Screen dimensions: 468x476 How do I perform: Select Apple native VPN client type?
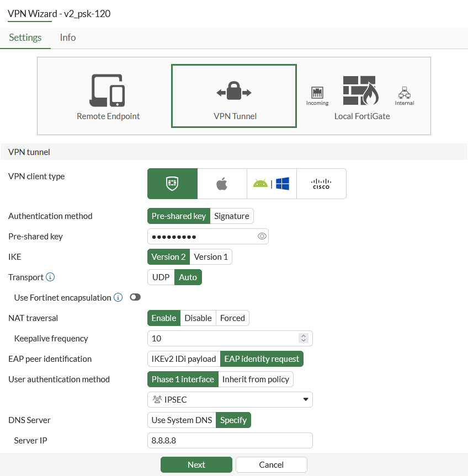(x=222, y=184)
